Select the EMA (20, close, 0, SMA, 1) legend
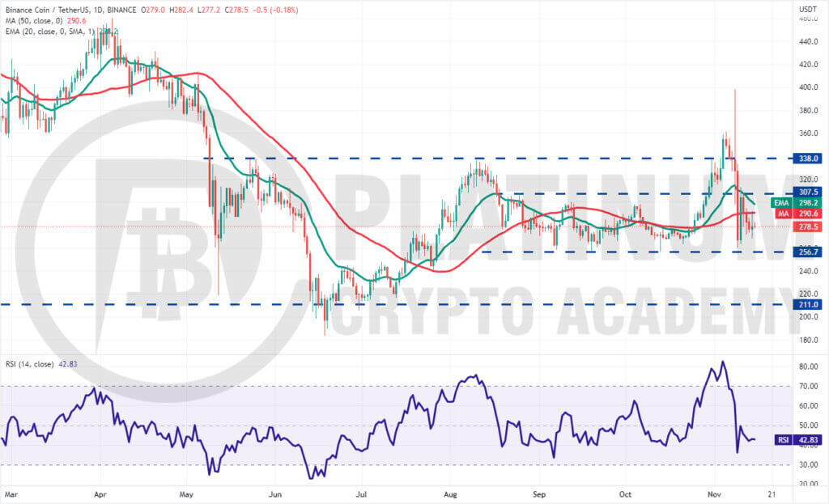Viewport: 829px width, 504px height. [62, 32]
